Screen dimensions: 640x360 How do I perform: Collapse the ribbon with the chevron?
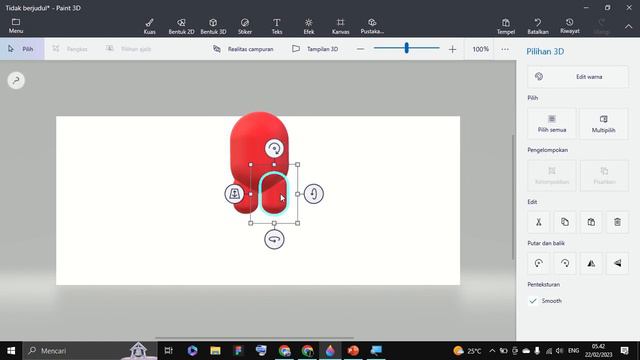(x=629, y=27)
